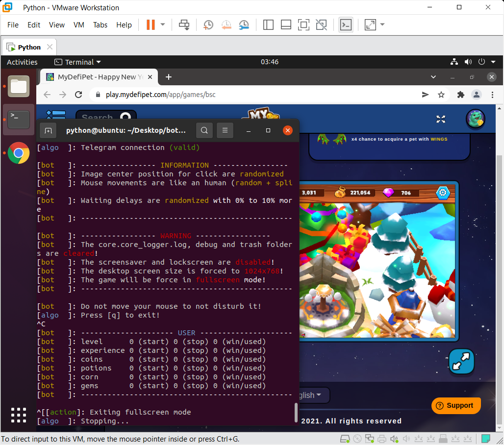Open Chrome profile avatar
This screenshot has width=504, height=445.
[477, 95]
